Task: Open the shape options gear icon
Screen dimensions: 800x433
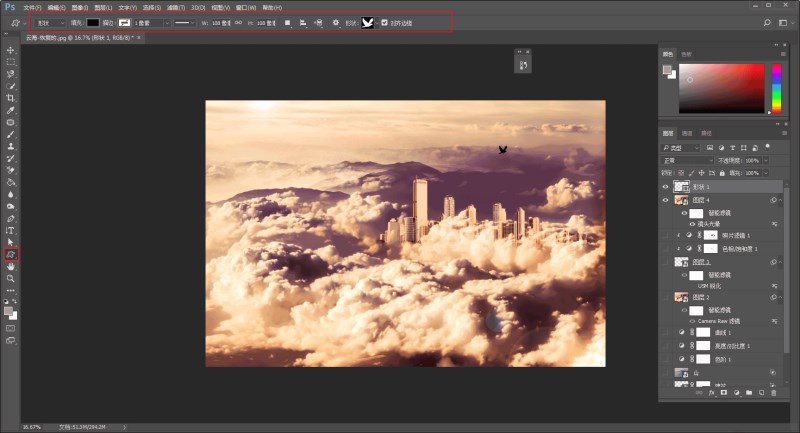Action: point(335,22)
